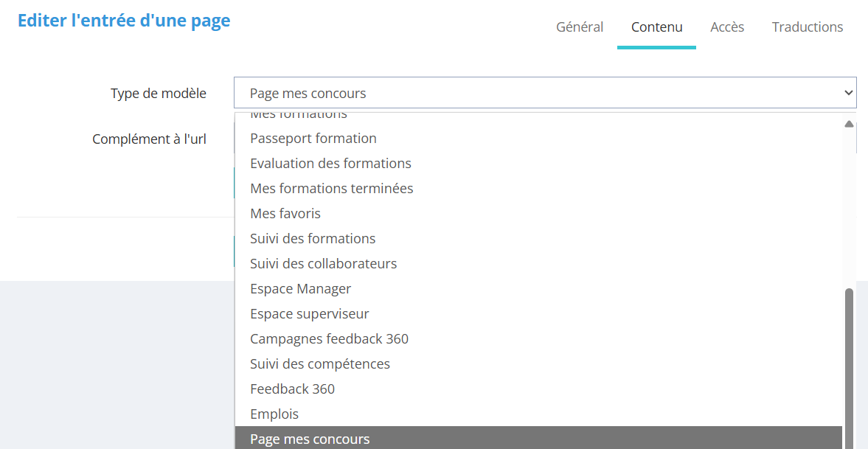This screenshot has width=868, height=449.
Task: Pick Mes favoris from list
Action: [x=285, y=214]
